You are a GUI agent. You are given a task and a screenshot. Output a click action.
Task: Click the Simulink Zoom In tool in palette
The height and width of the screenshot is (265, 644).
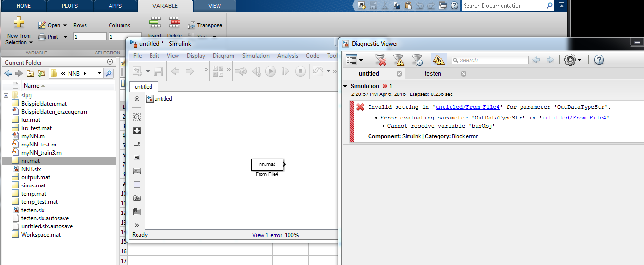[137, 117]
